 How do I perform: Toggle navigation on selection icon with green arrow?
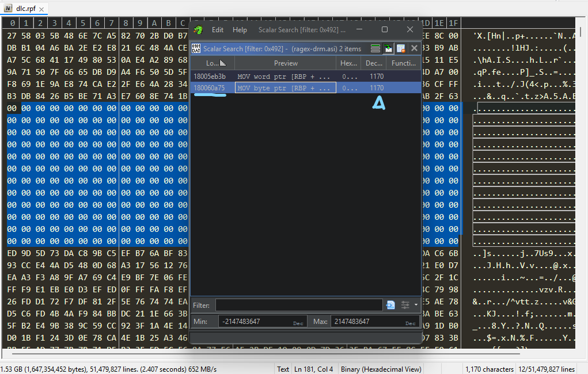[x=388, y=48]
